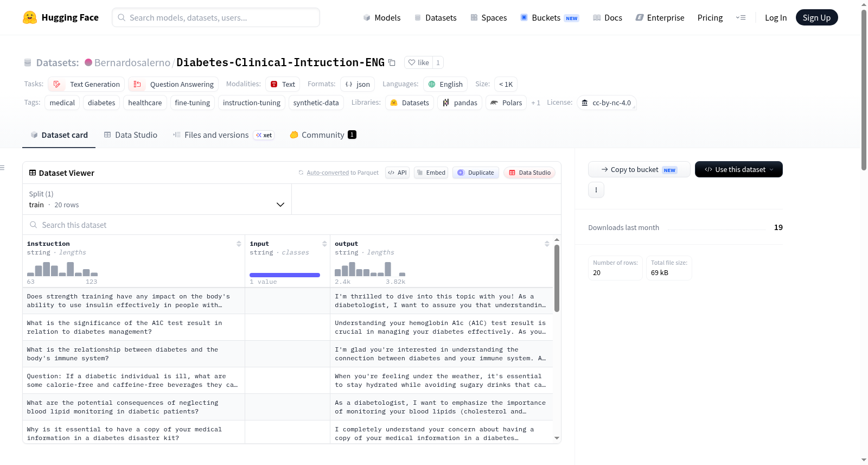
Task: Click the heart like button
Action: pos(418,62)
